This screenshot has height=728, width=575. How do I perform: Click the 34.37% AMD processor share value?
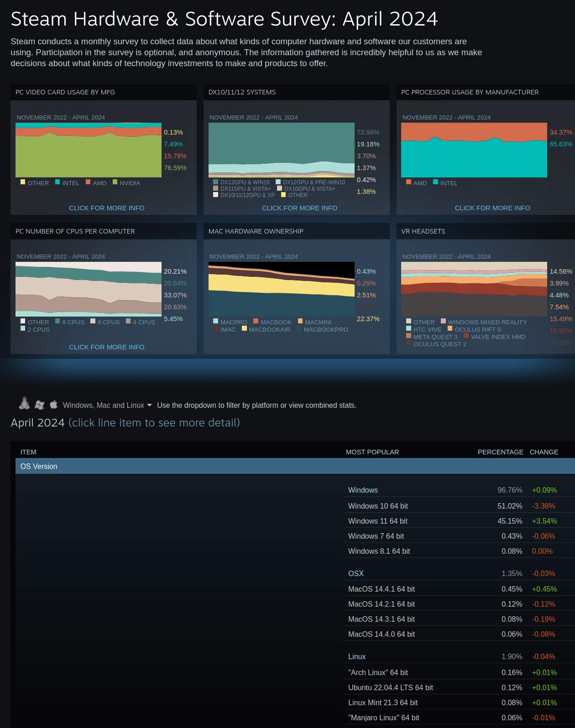561,132
